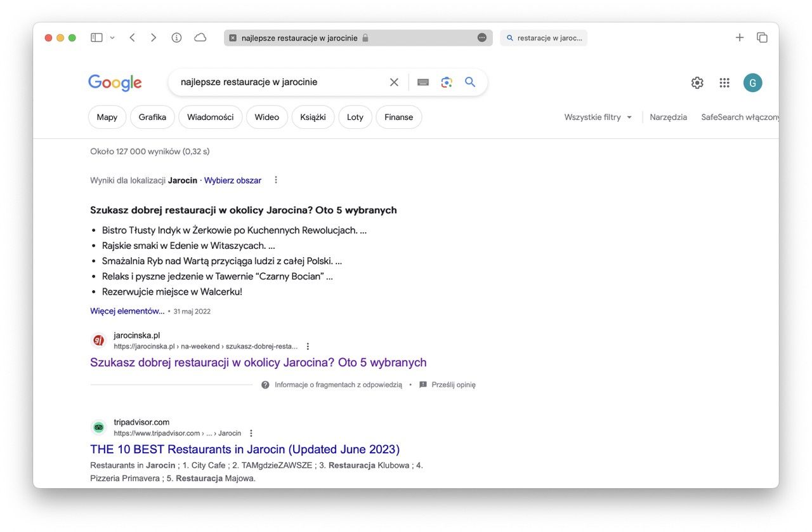Open the sidebar options chevron dropdown
The width and height of the screenshot is (812, 532).
pyautogui.click(x=112, y=38)
